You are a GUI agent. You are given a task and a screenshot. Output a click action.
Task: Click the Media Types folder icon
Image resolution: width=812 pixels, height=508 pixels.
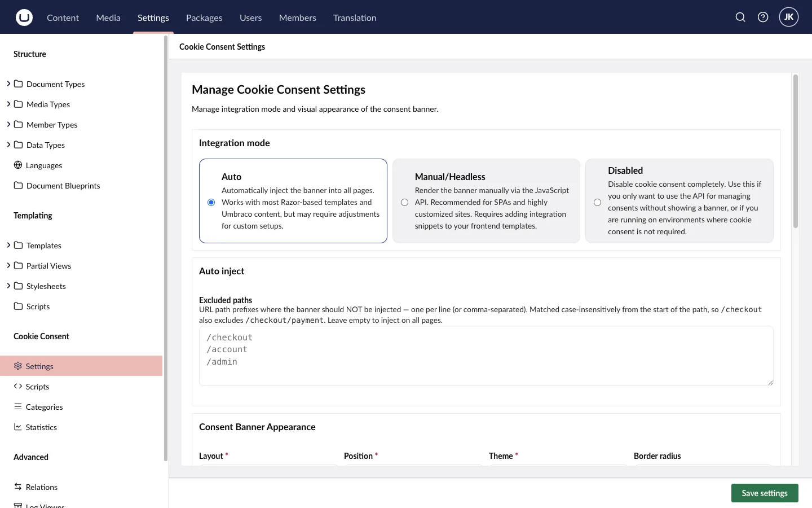pyautogui.click(x=18, y=104)
